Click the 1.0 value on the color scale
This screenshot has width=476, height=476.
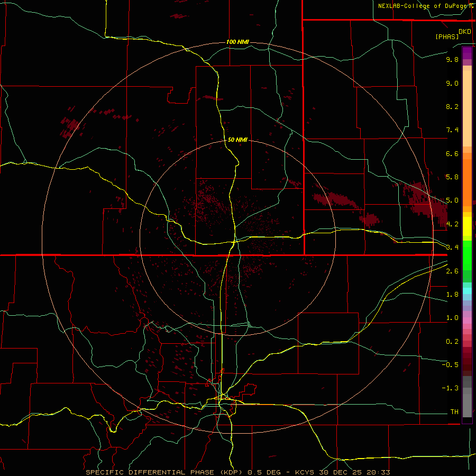(452, 318)
